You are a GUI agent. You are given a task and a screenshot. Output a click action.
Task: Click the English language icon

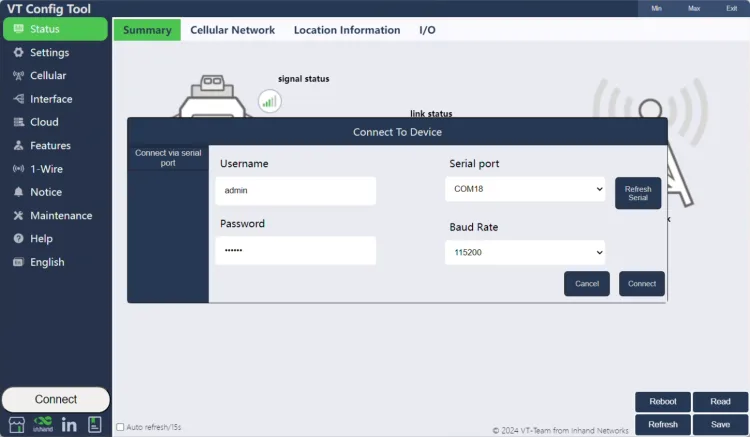coord(18,262)
